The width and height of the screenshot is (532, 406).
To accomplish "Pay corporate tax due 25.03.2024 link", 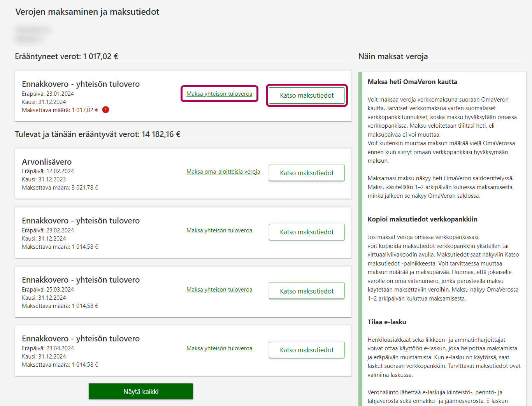I will (219, 290).
